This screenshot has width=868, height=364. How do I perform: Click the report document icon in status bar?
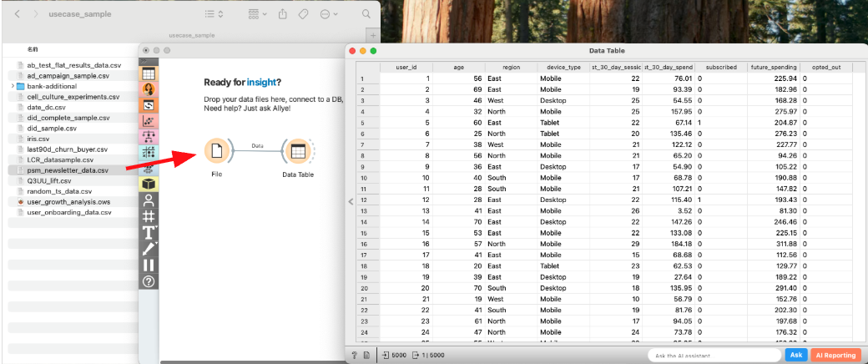[x=366, y=355]
